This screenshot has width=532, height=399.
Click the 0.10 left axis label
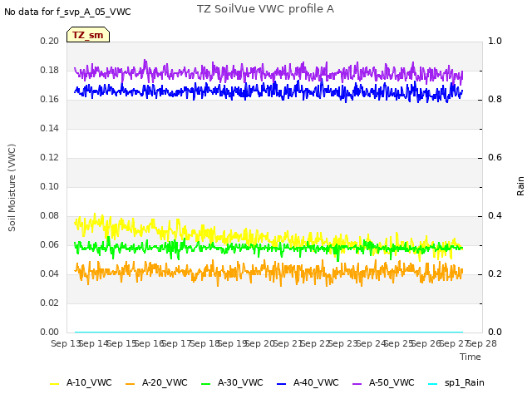pyautogui.click(x=50, y=186)
